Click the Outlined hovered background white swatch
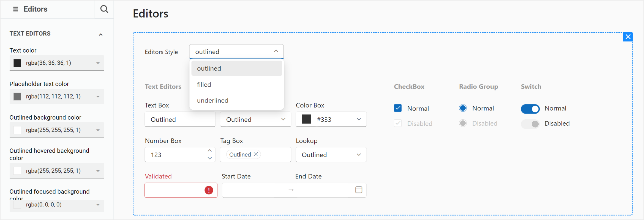Image resolution: width=644 pixels, height=220 pixels. [x=17, y=171]
